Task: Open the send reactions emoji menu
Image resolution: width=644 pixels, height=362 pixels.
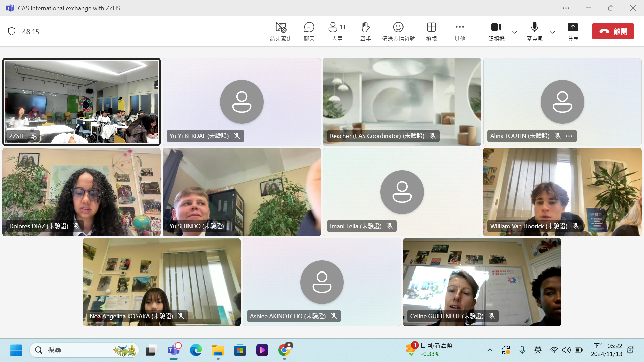Action: pos(398,32)
